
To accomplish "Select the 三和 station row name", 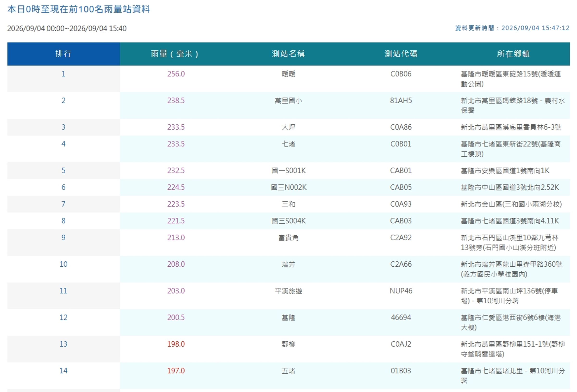I will click(288, 204).
